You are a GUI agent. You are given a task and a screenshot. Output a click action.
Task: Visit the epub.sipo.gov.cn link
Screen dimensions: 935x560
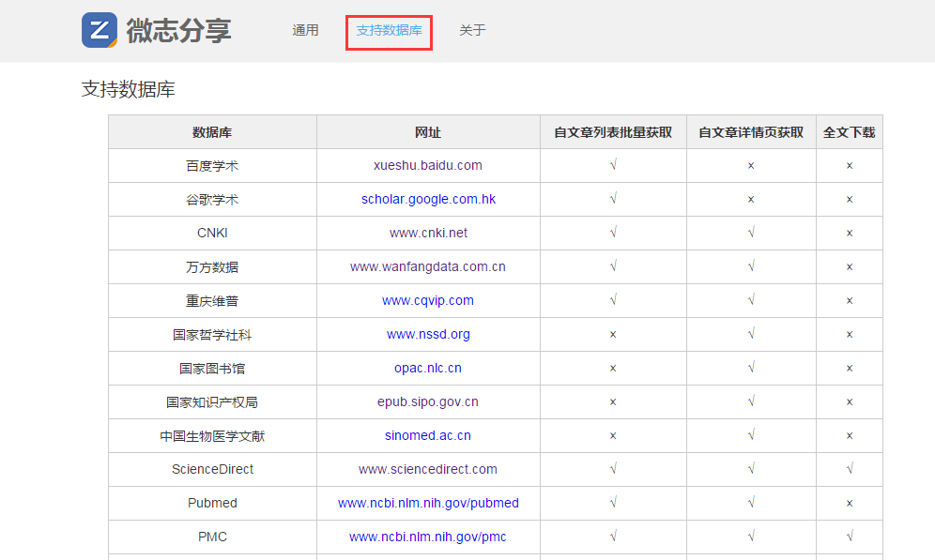[x=427, y=402]
